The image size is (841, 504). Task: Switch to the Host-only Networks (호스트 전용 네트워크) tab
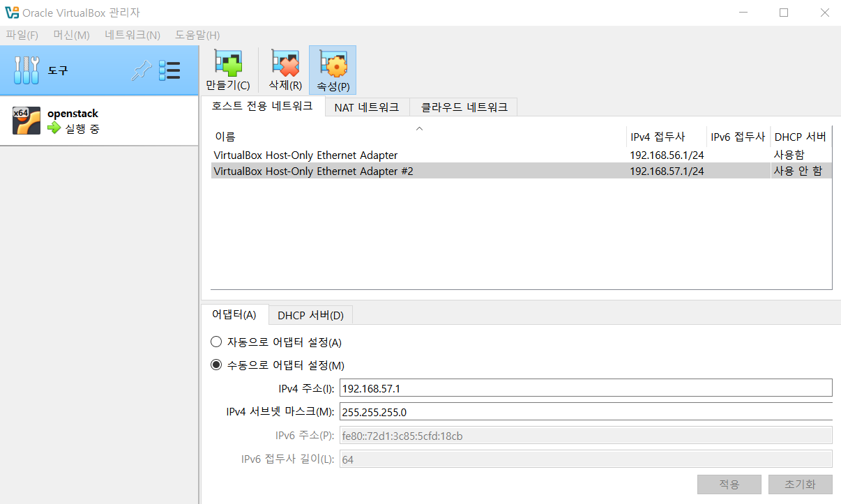pyautogui.click(x=262, y=107)
